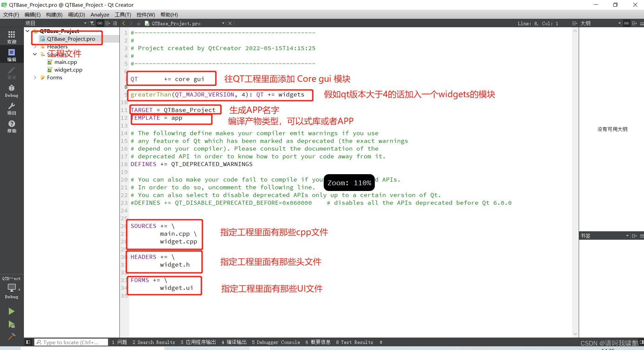Collapse the Sources folder
The height and width of the screenshot is (350, 644).
tap(35, 54)
